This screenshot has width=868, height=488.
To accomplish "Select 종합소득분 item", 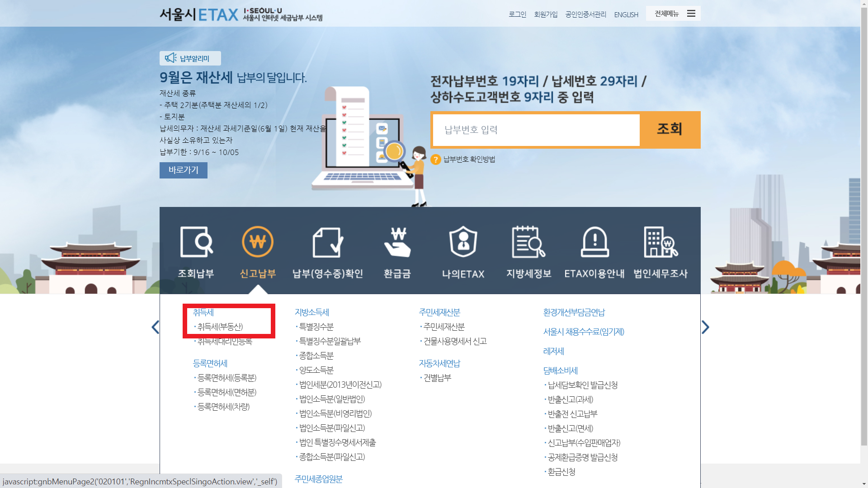I will click(316, 356).
